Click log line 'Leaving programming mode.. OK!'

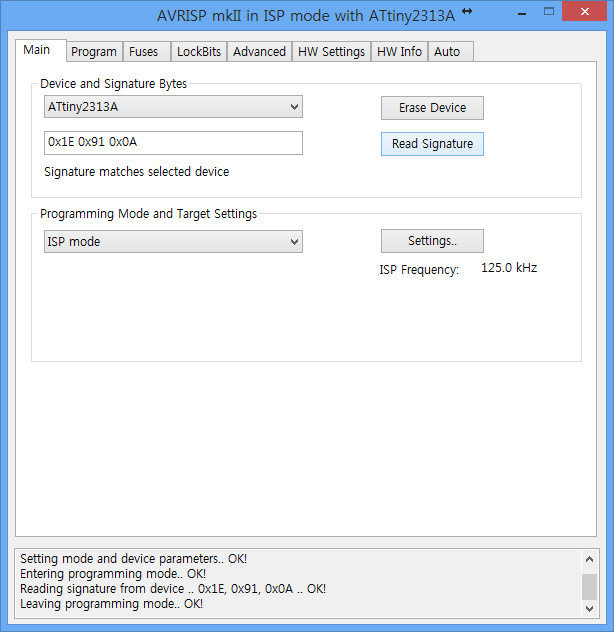[x=111, y=604]
